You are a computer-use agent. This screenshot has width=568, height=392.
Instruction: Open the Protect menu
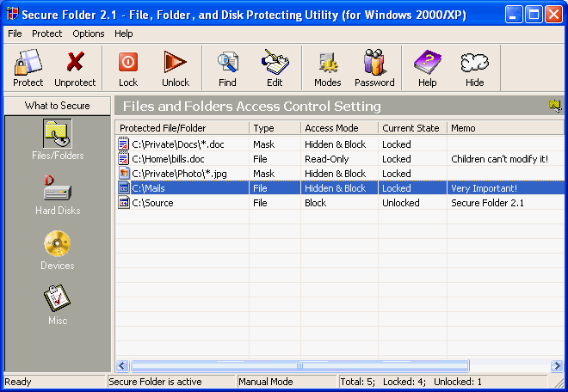[x=47, y=34]
